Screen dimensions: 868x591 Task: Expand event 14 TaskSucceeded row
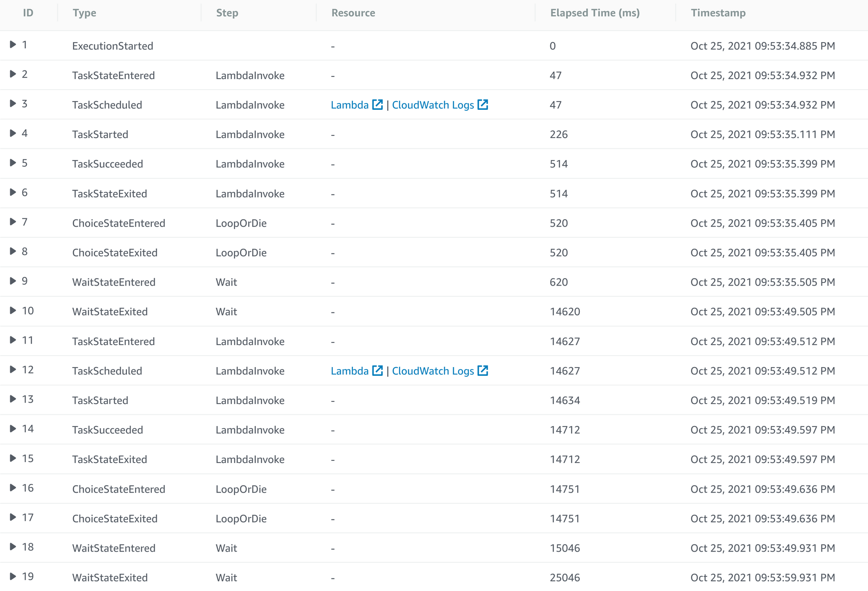[x=13, y=429]
